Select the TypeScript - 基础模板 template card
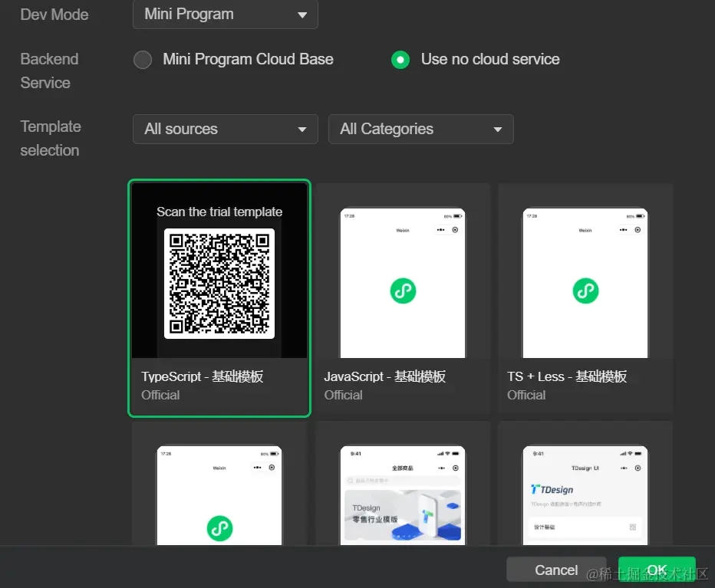The width and height of the screenshot is (715, 588). point(219,298)
